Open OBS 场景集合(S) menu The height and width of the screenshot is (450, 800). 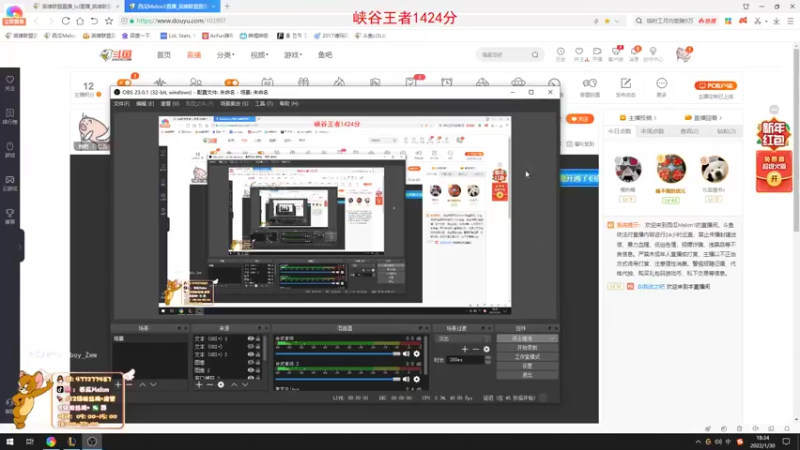[x=234, y=104]
